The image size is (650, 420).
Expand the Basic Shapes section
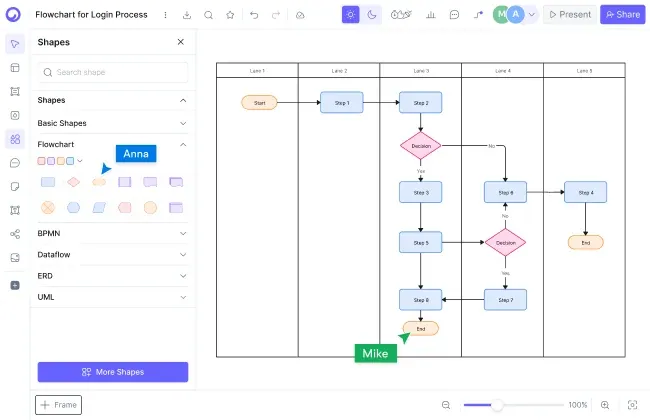pyautogui.click(x=183, y=124)
